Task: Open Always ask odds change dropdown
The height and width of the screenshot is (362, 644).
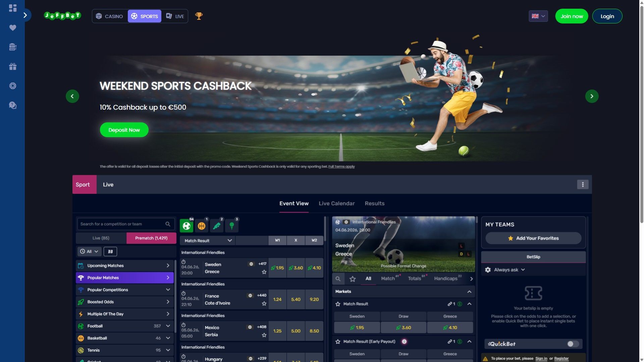Action: (x=509, y=270)
